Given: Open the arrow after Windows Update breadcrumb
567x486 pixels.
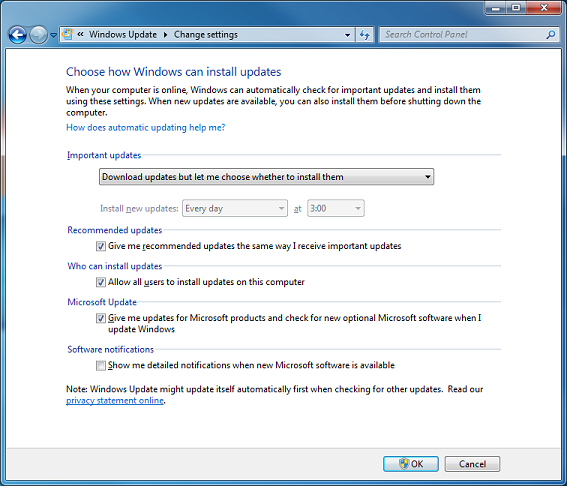Looking at the screenshot, I should pos(166,35).
